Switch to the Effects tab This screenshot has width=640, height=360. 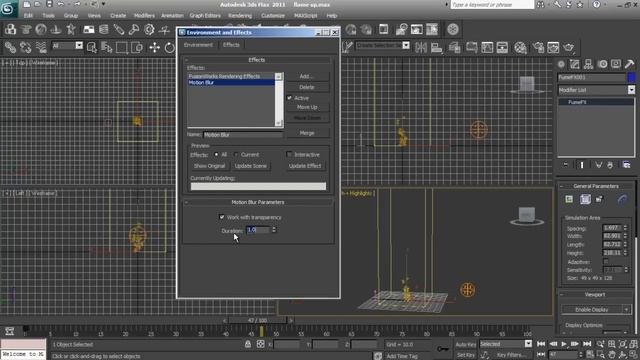tap(231, 45)
